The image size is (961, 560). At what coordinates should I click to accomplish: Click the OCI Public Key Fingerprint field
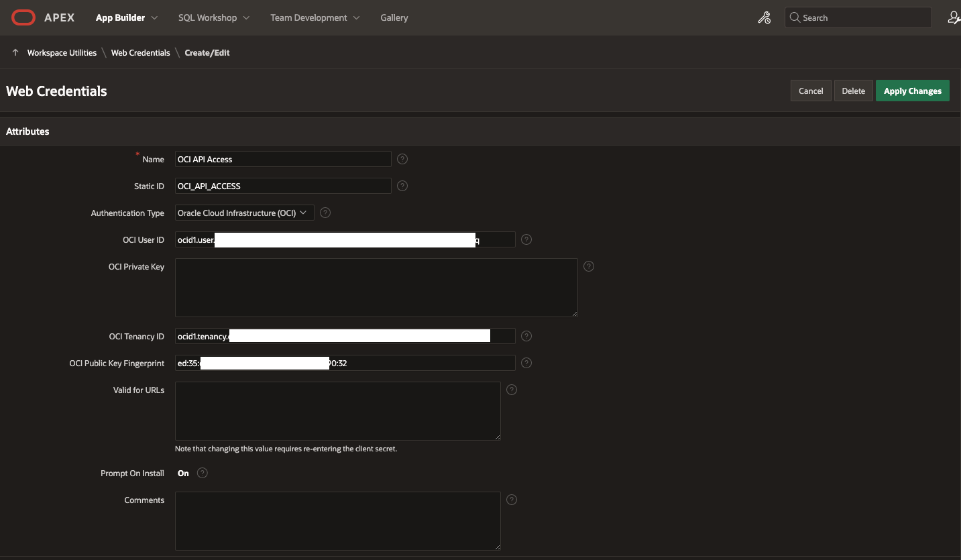tap(345, 363)
